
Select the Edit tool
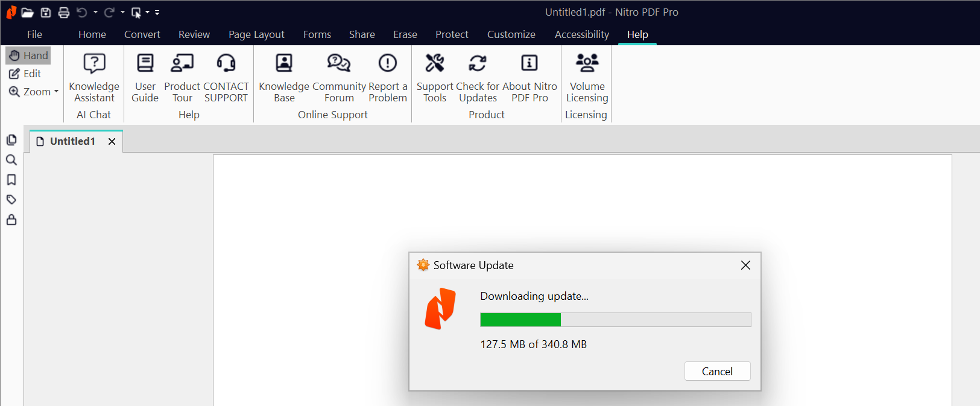tap(25, 74)
